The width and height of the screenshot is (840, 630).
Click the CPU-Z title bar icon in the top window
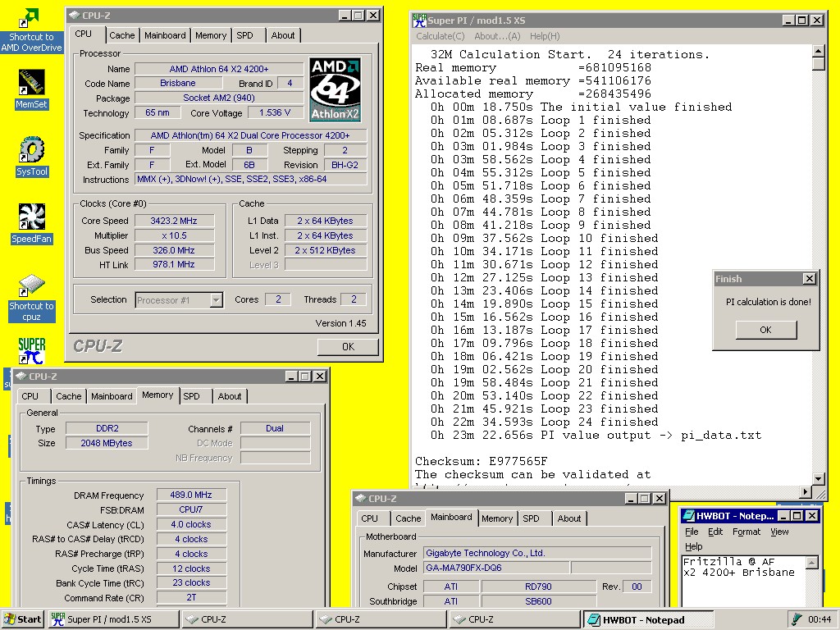[x=75, y=16]
